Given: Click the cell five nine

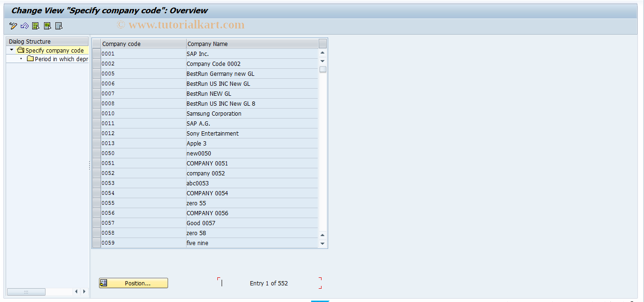Looking at the screenshot, I should click(252, 243).
